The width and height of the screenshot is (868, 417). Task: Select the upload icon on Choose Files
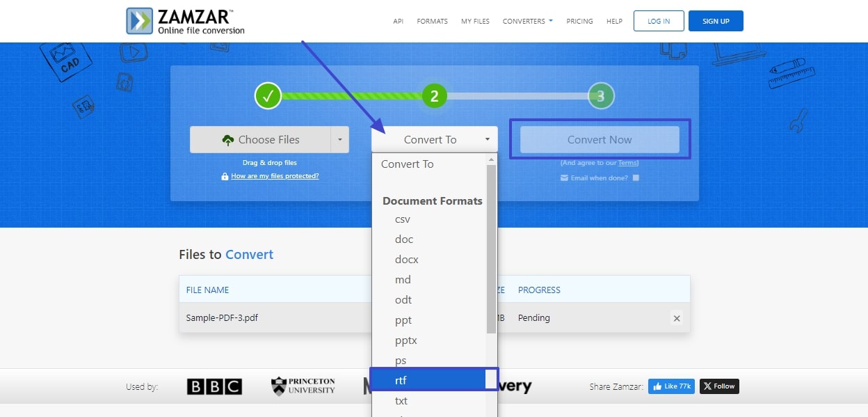(x=229, y=139)
